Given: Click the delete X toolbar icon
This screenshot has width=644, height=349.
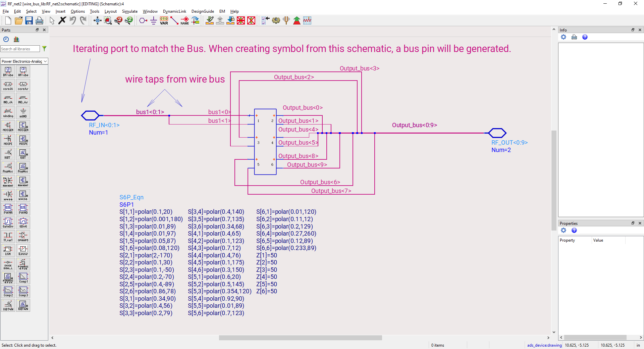Looking at the screenshot, I should pyautogui.click(x=62, y=20).
